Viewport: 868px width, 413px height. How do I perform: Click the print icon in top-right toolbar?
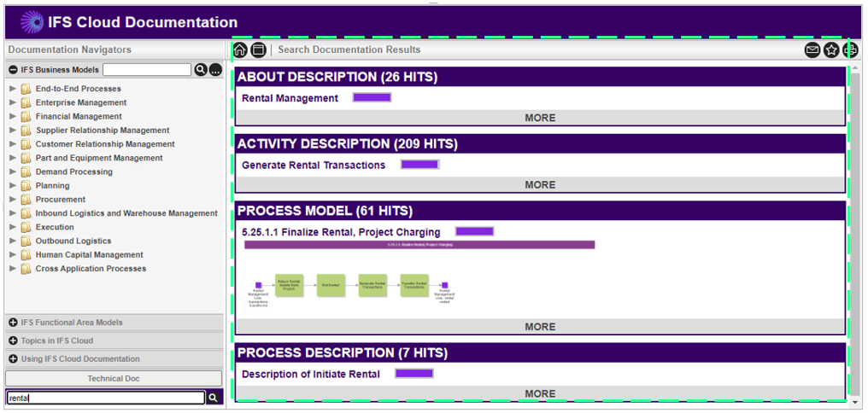[850, 50]
